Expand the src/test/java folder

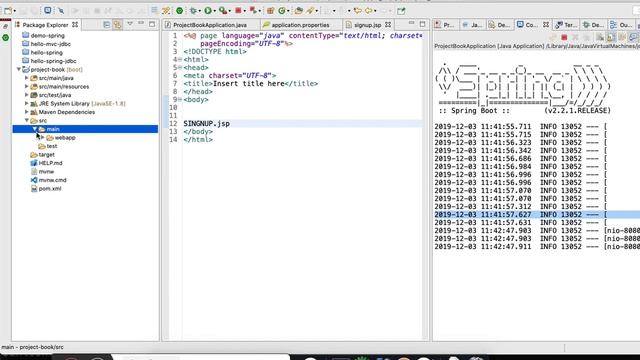[x=27, y=95]
